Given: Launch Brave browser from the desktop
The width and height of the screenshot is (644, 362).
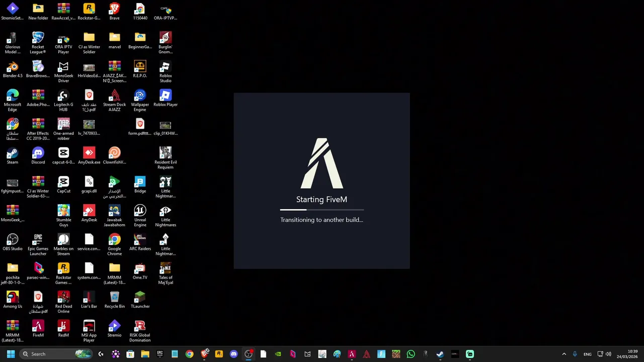Looking at the screenshot, I should 114,12.
